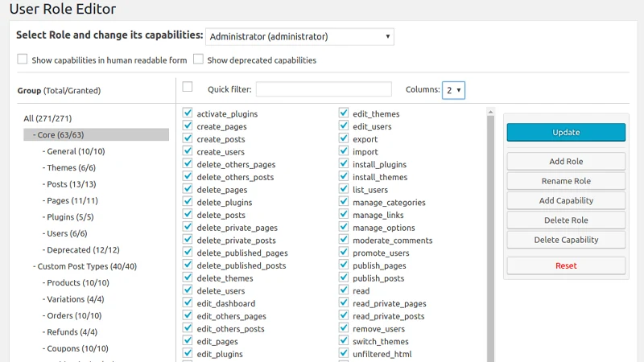Select the Variations (4/4) group

(73, 299)
